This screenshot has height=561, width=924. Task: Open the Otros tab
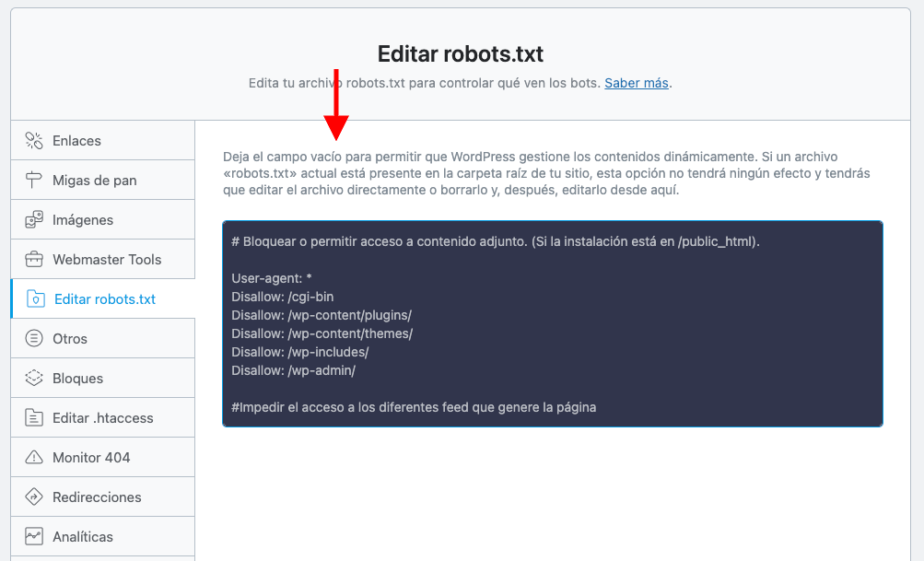[x=102, y=338]
